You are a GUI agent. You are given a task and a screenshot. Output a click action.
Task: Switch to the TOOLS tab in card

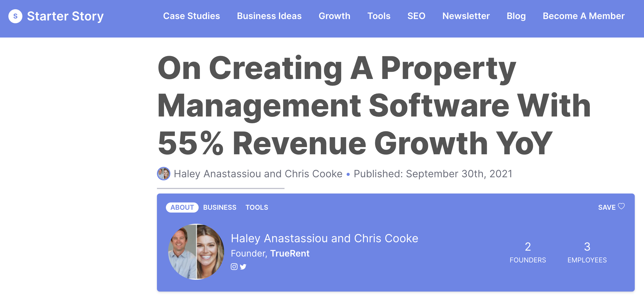click(257, 207)
